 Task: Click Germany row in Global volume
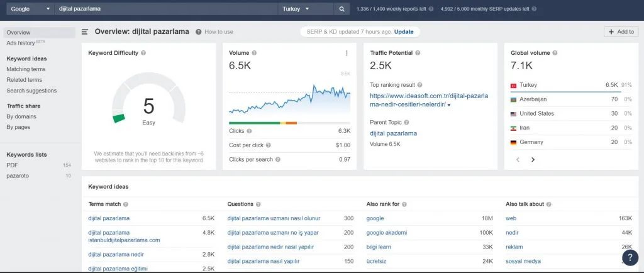pos(571,142)
